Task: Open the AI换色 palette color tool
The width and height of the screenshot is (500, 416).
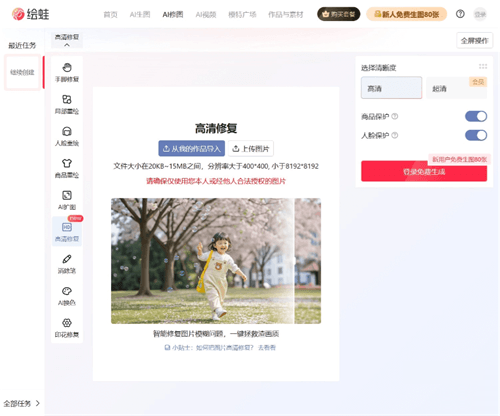Action: 67,296
